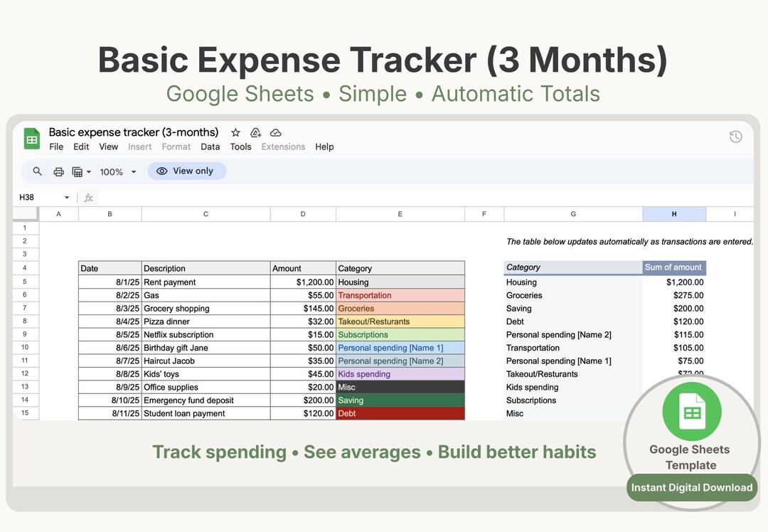Click the print icon
Screen dimensions: 768x532
coord(59,172)
